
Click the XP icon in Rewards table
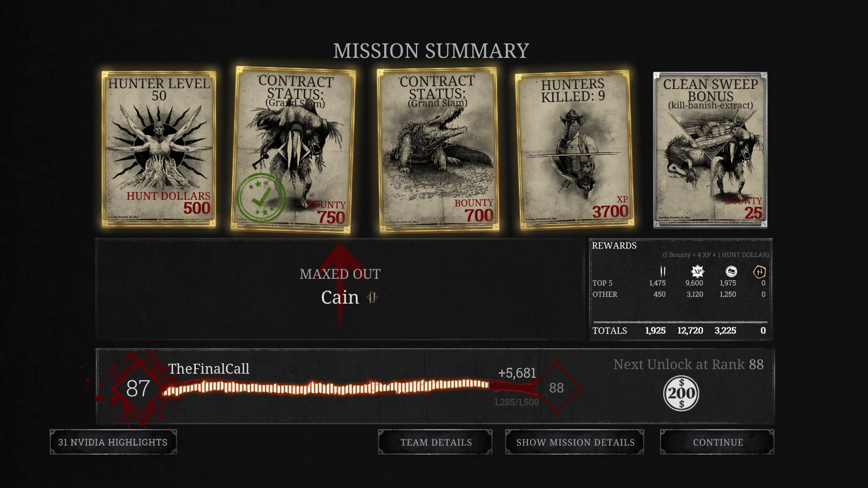[698, 272]
